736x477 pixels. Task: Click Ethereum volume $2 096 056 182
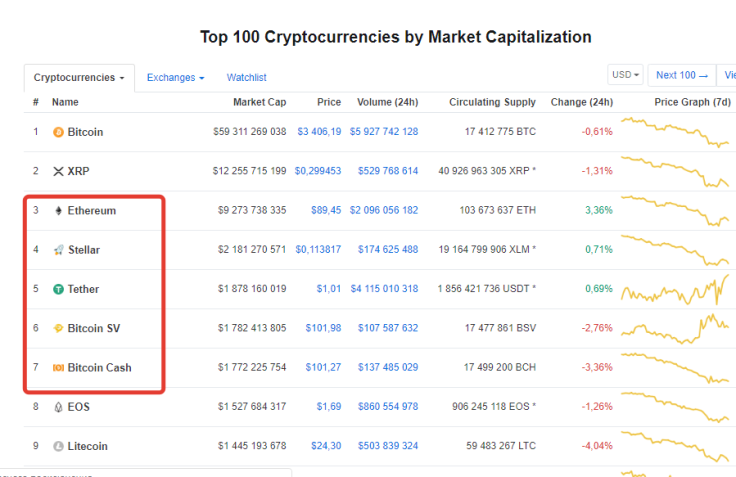tap(384, 210)
